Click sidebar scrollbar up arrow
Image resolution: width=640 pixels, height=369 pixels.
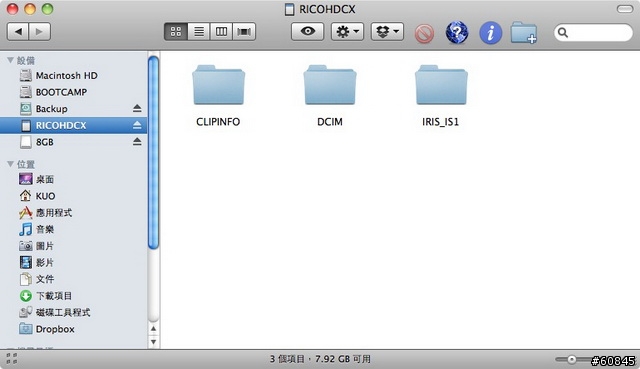pyautogui.click(x=153, y=329)
